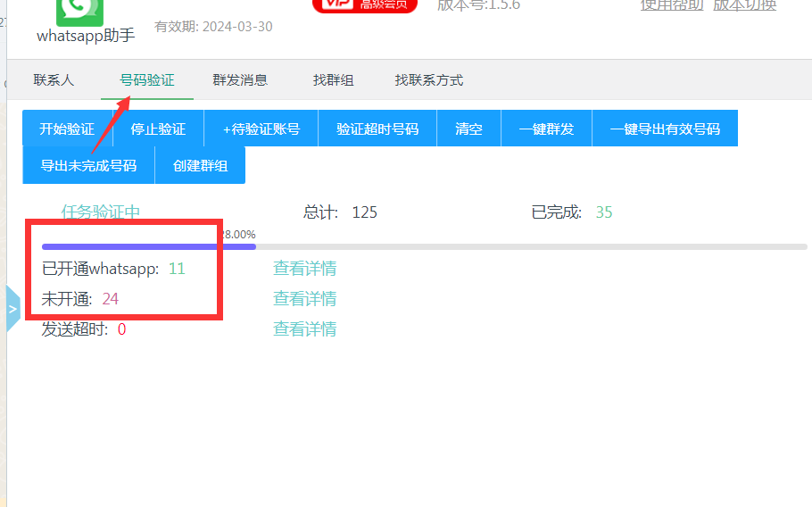Click the 一键群发 button
The width and height of the screenshot is (812, 507).
click(546, 129)
